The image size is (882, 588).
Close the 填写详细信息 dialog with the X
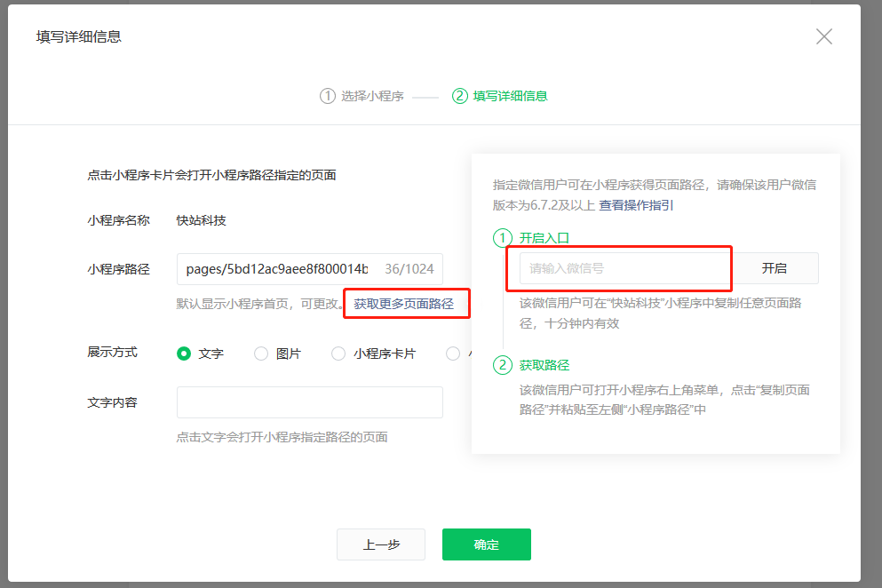pos(824,36)
